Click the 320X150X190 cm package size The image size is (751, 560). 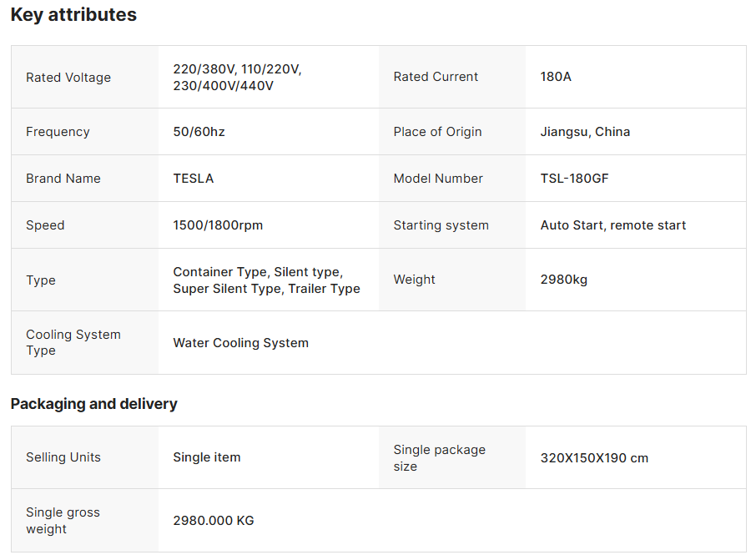(x=594, y=457)
